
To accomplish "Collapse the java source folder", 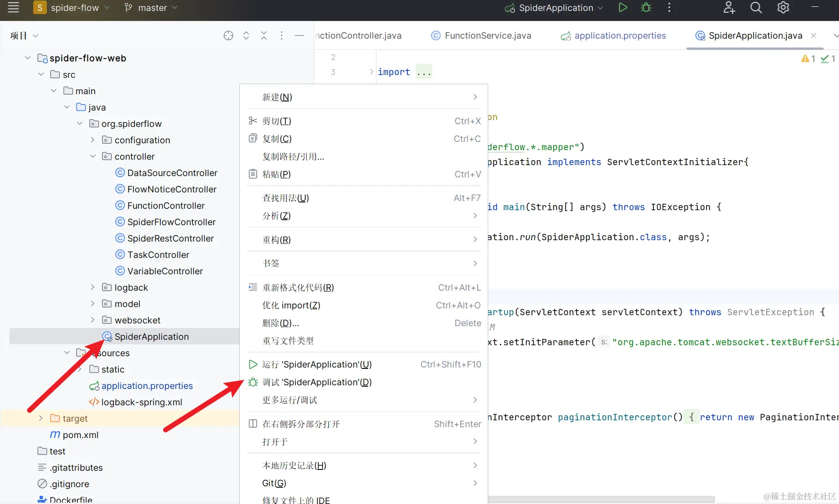I will coord(67,107).
